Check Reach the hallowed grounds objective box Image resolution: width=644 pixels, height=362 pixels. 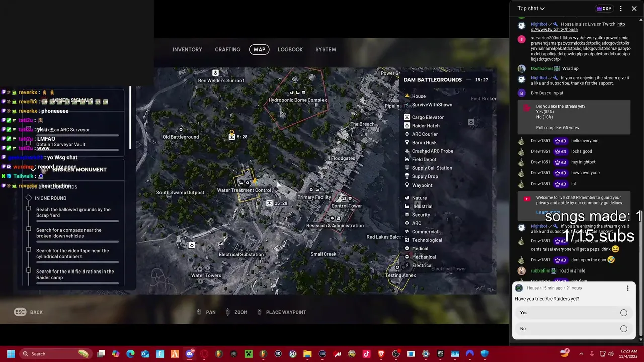29,209
